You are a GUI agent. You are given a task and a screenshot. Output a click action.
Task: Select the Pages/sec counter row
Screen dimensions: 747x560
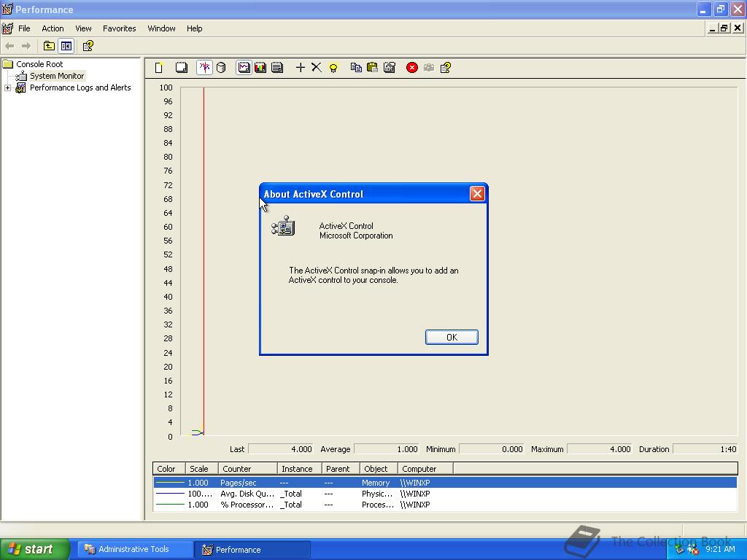coord(445,483)
